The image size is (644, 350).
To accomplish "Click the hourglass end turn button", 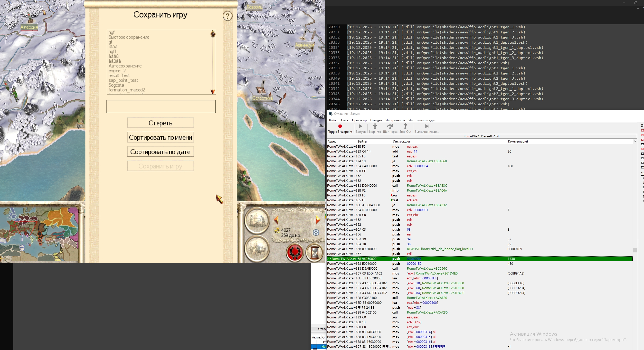I will click(x=315, y=252).
